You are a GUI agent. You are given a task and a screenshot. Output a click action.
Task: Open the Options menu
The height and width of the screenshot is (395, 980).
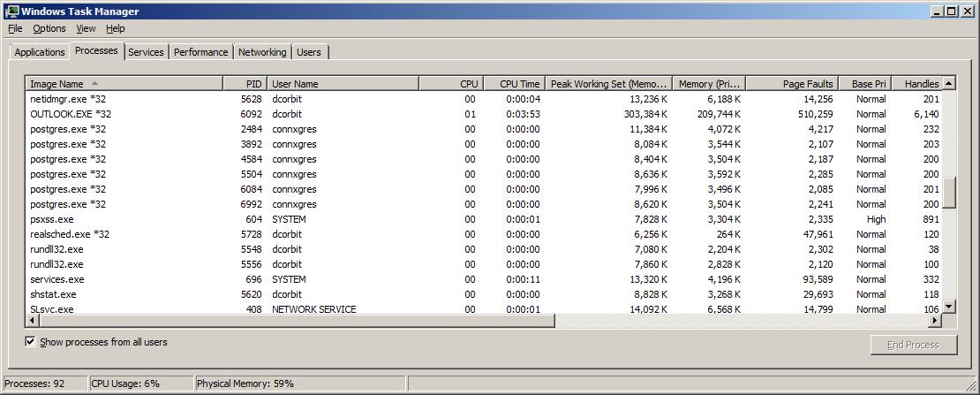coord(49,28)
